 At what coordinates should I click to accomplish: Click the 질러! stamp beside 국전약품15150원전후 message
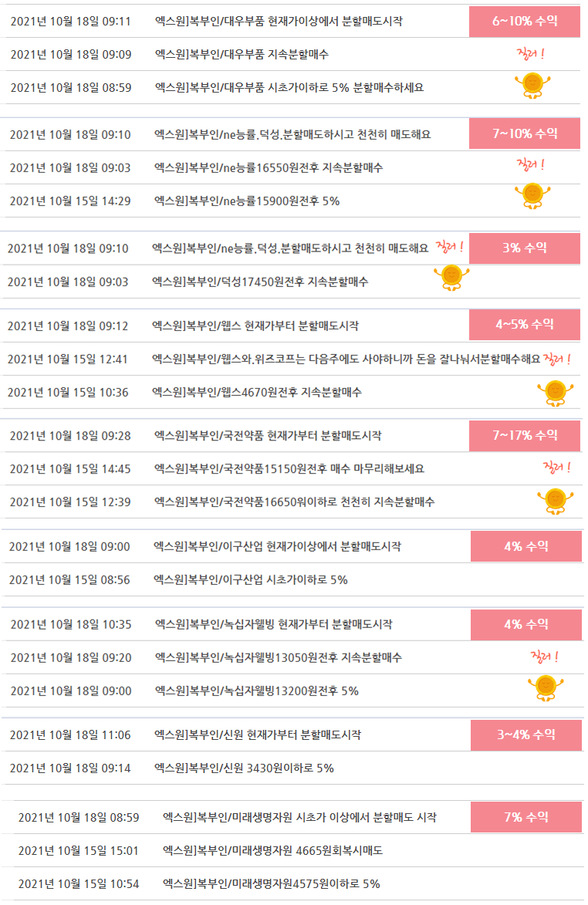[557, 468]
